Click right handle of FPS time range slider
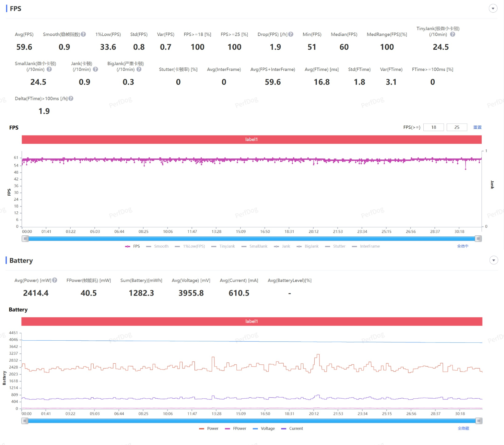This screenshot has width=504, height=445. tap(478, 239)
